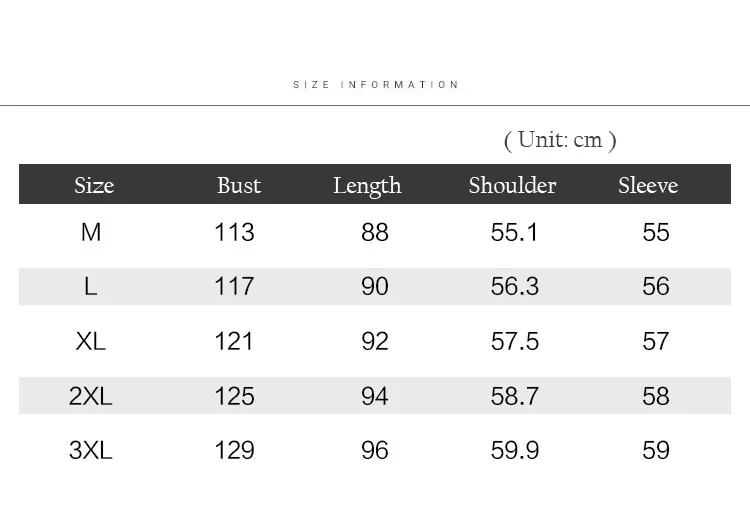Click bust value 113 for size M
Screen dimensions: 750x529
pos(234,232)
